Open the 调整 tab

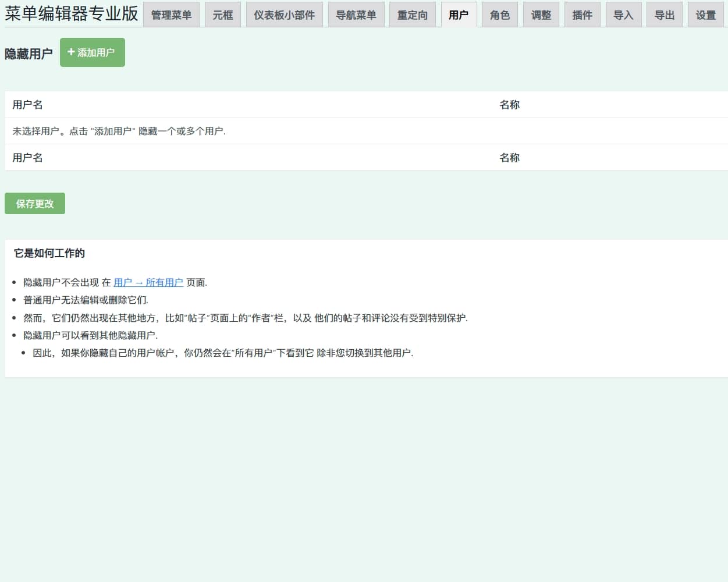(541, 15)
